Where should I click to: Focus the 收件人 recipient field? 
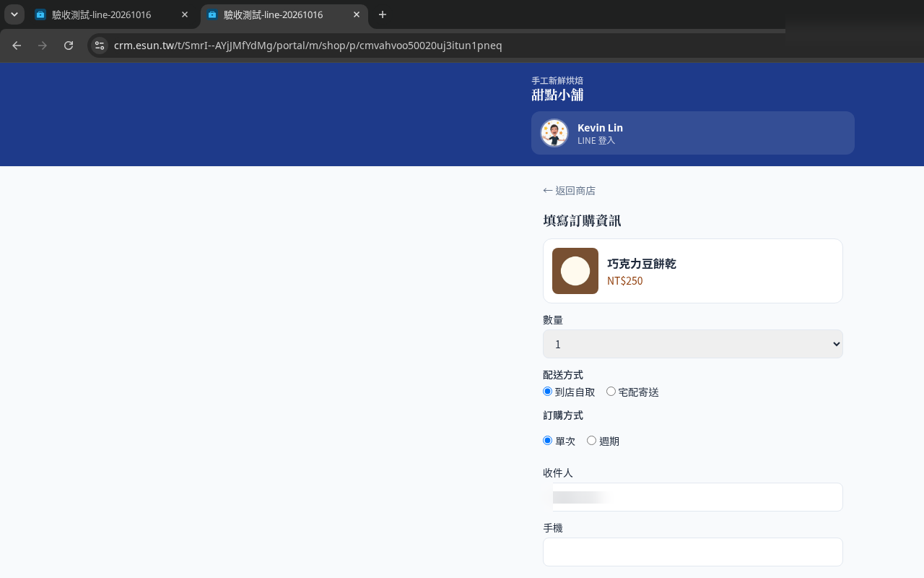[693, 497]
